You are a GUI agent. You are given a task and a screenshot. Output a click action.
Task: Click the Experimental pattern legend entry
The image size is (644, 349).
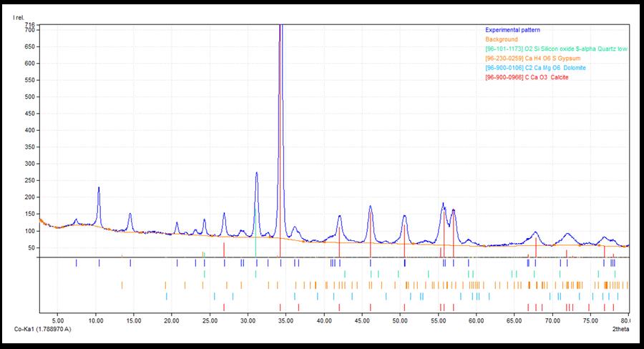click(x=512, y=29)
